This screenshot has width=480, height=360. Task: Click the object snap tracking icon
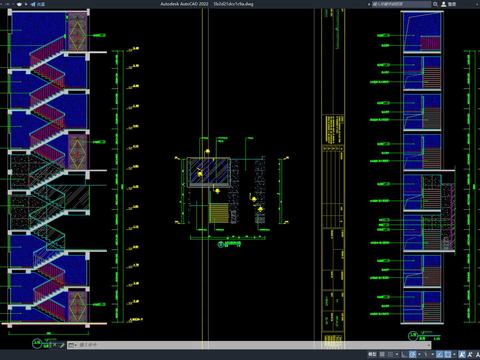pyautogui.click(x=440, y=354)
